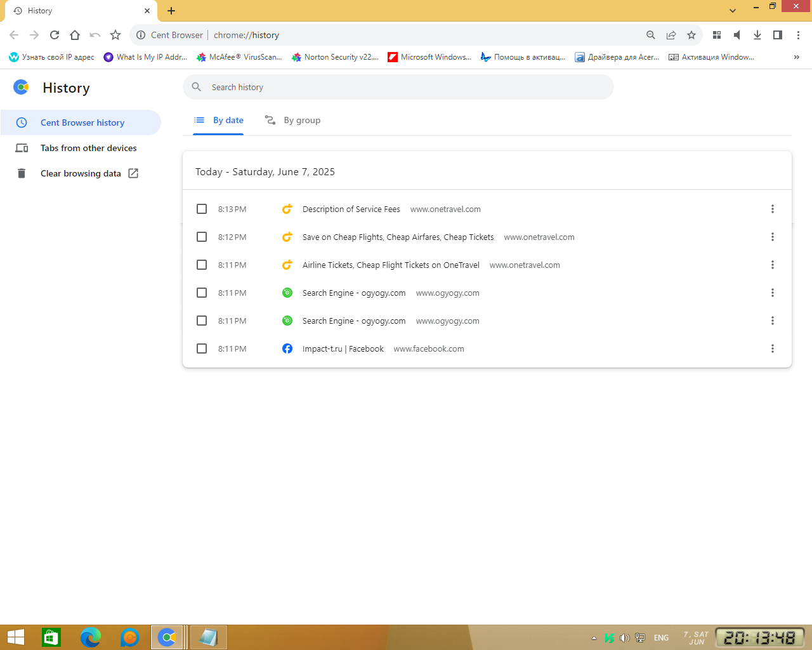The height and width of the screenshot is (650, 812).
Task: Open actions menu for upper ogyogy.com entry
Action: (x=773, y=293)
